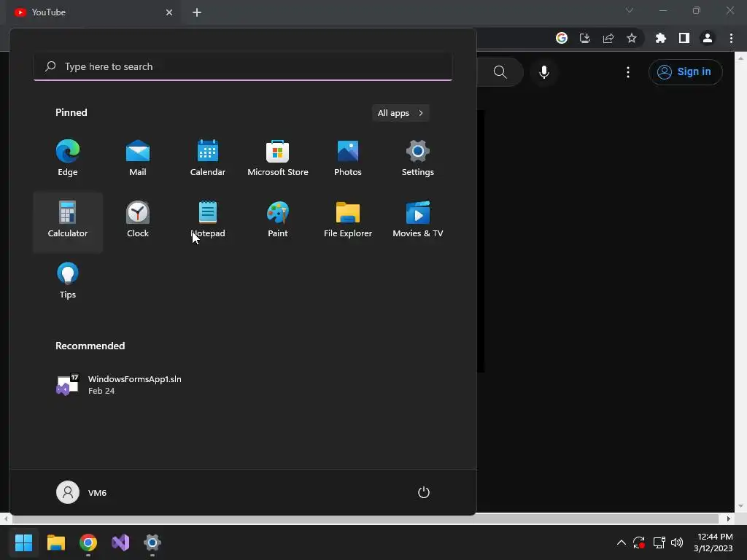Viewport: 747px width, 560px height.
Task: Bookmark this page with the star
Action: [x=632, y=38]
